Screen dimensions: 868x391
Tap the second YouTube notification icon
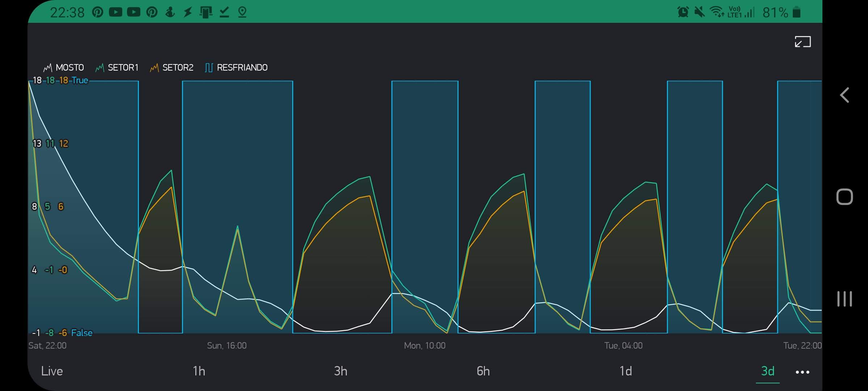click(133, 12)
